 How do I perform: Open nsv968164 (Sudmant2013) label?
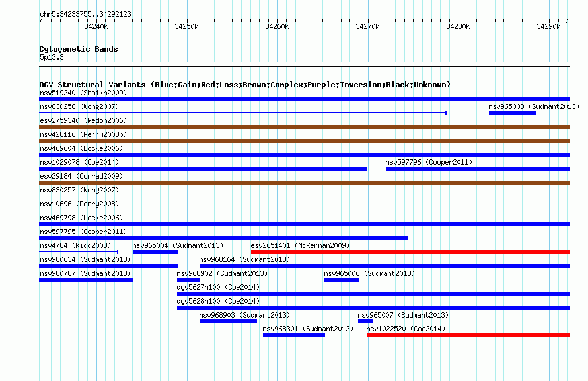click(x=244, y=259)
